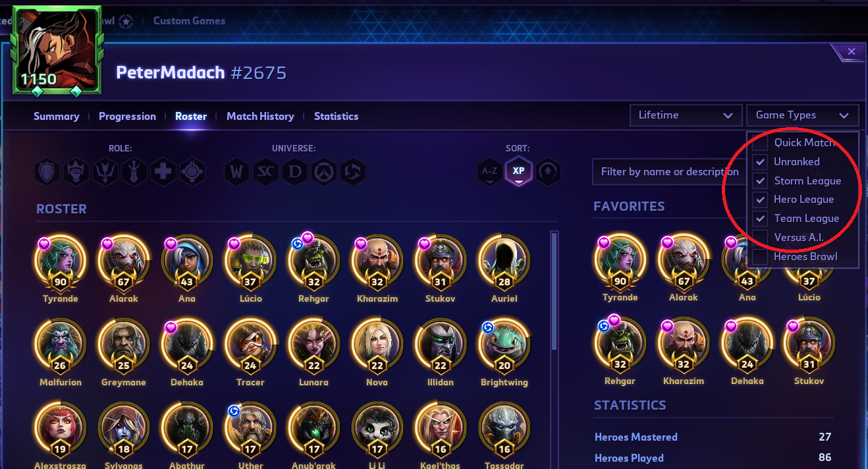
Task: Collapse the Game Types dropdown
Action: pyautogui.click(x=802, y=115)
